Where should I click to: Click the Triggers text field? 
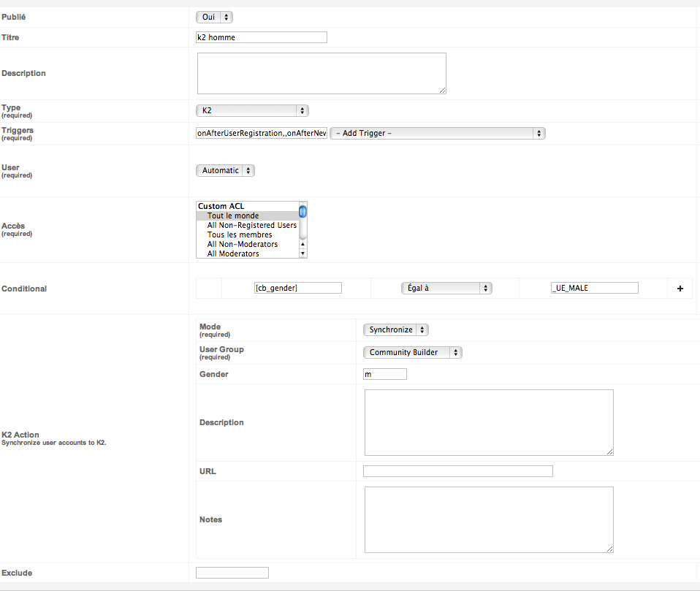[261, 133]
